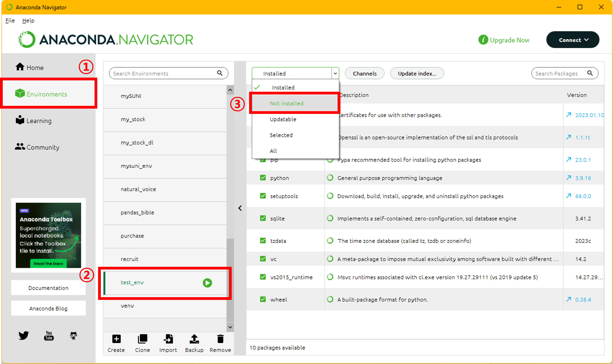Image resolution: width=613 pixels, height=364 pixels.
Task: Open the Twitter icon link
Action: 24,335
